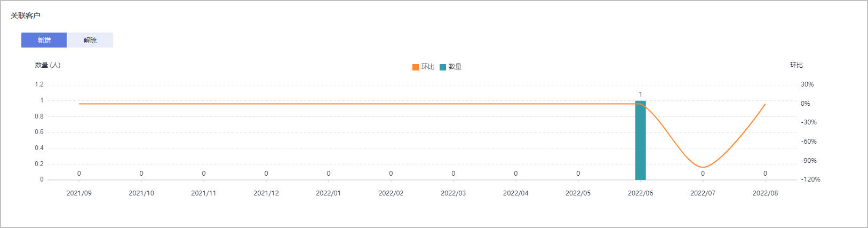Click the data label 1 above the bar

coord(640,95)
